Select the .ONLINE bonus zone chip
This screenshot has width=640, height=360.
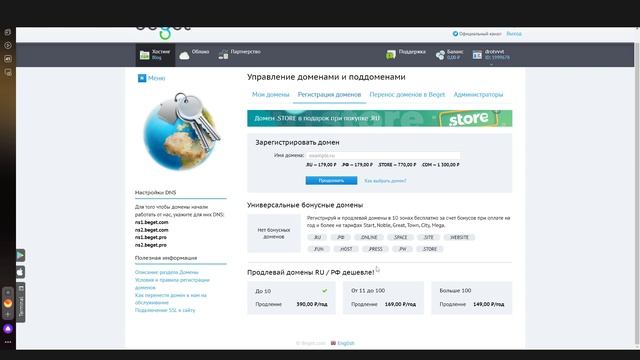tap(369, 238)
